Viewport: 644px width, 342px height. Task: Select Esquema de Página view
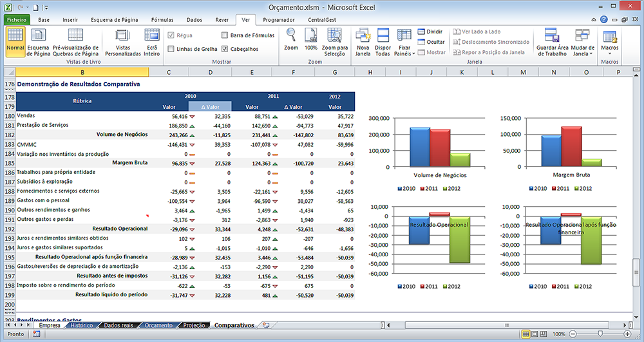coord(38,42)
